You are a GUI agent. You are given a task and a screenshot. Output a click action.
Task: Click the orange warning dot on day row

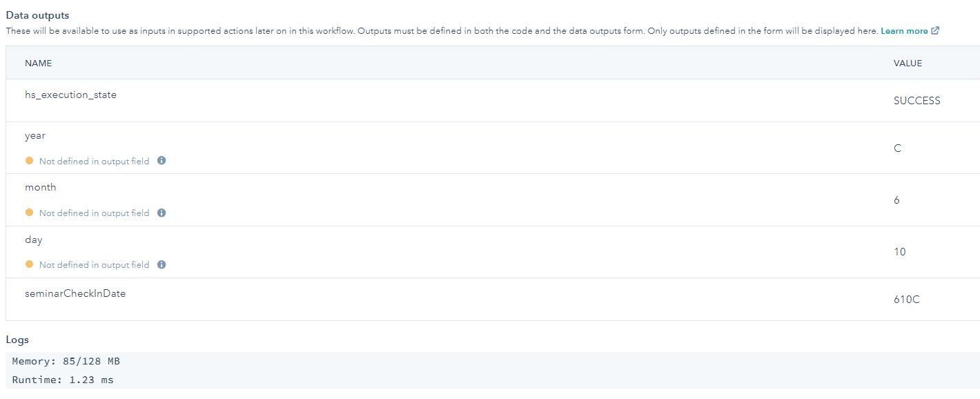coord(30,264)
